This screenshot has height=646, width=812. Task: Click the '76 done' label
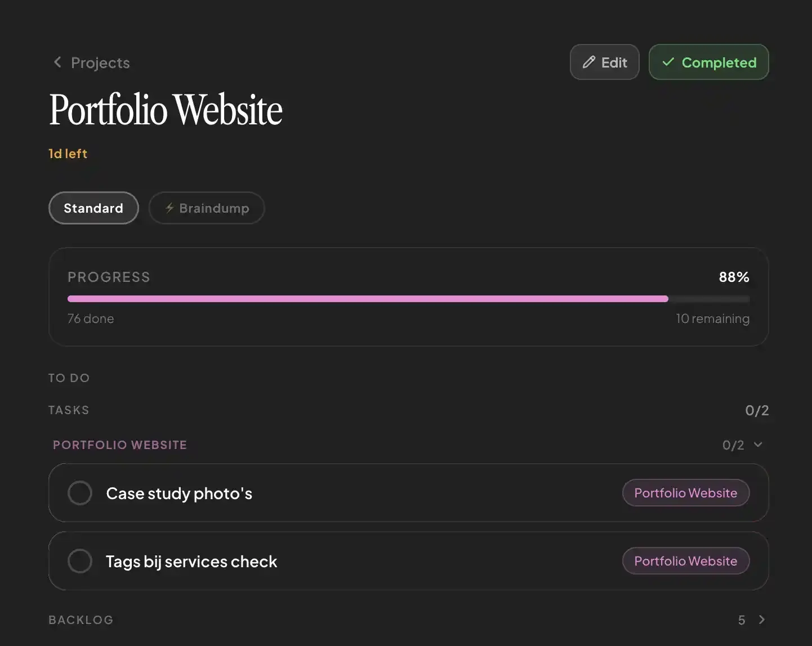click(91, 318)
